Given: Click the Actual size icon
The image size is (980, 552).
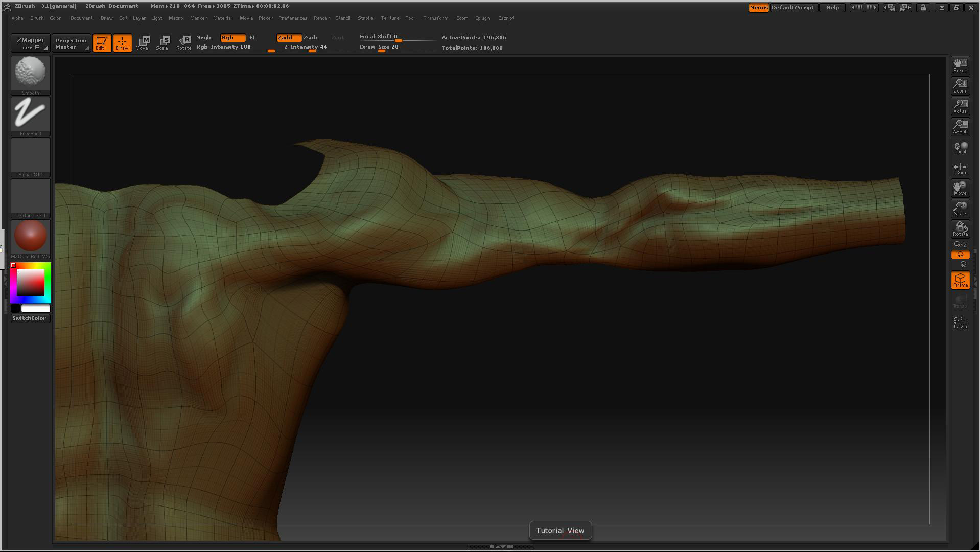Looking at the screenshot, I should [x=960, y=106].
